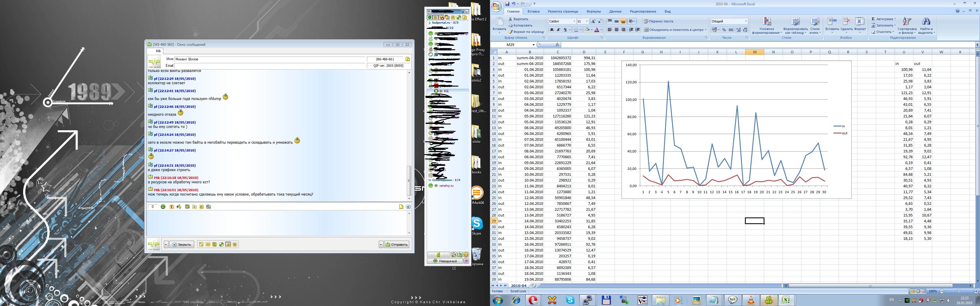Click the N icon in QIP bottom toolbar
The image size is (980, 306).
pyautogui.click(x=235, y=245)
